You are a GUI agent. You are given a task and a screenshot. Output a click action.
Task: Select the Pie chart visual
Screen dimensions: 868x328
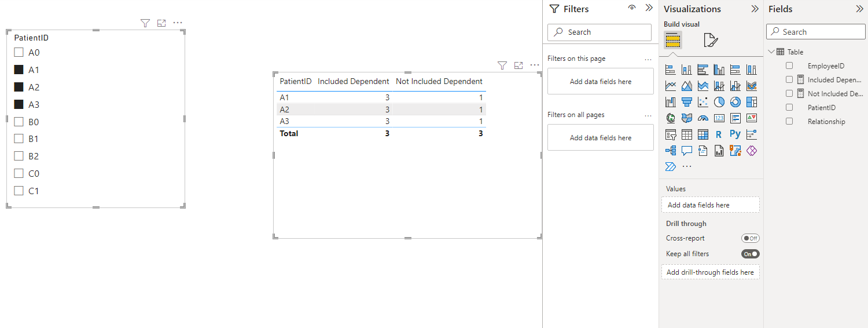pos(719,103)
